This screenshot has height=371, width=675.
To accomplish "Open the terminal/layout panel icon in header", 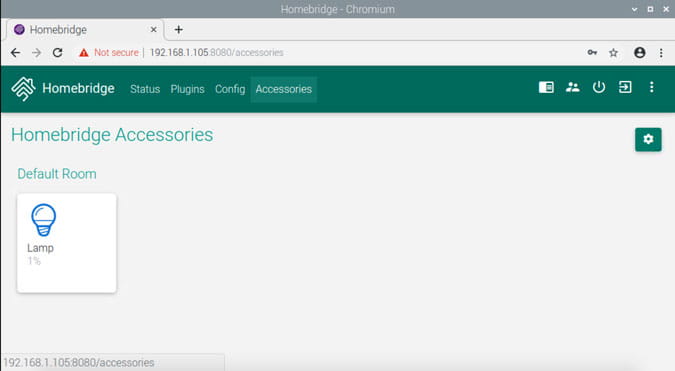I will (x=546, y=87).
